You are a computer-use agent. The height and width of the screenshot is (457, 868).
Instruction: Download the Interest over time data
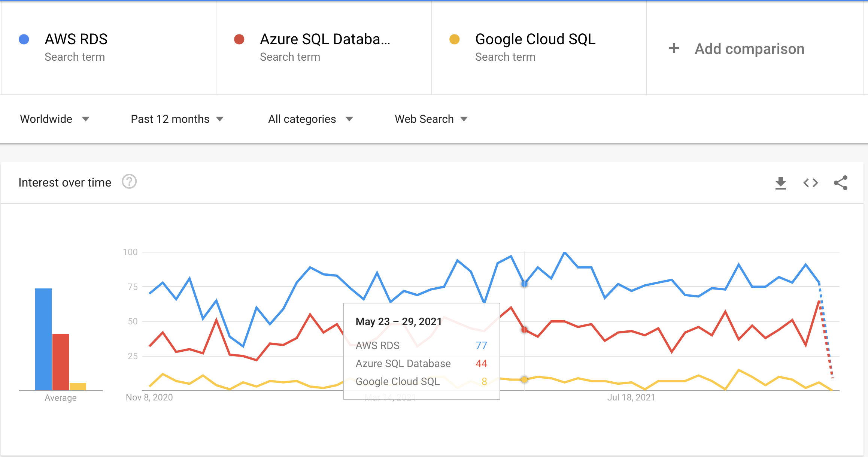[x=780, y=183]
